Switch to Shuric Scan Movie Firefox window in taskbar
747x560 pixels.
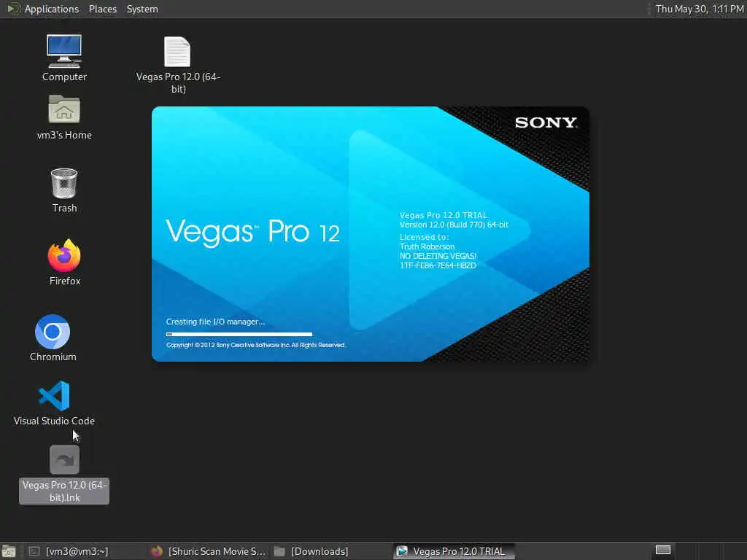[208, 551]
